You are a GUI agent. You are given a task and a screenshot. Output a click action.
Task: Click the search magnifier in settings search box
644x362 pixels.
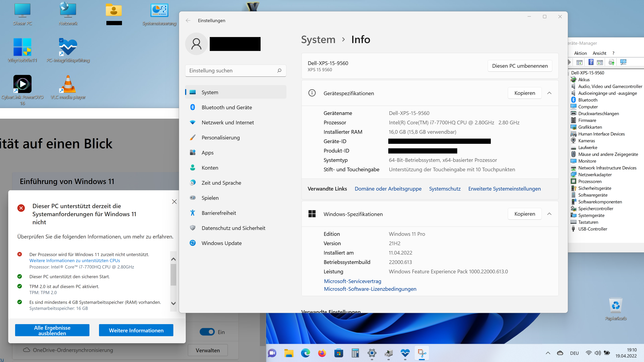coord(279,71)
